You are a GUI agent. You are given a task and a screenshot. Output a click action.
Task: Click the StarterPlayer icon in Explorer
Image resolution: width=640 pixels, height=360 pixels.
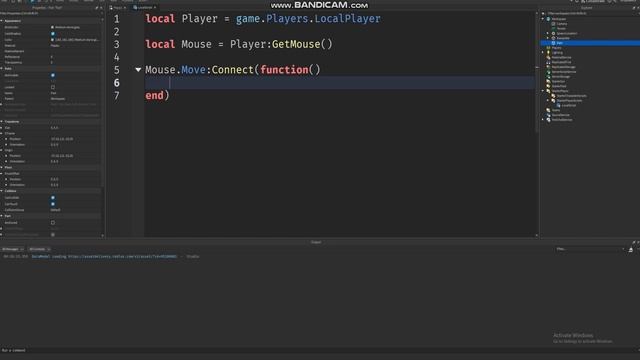point(549,91)
